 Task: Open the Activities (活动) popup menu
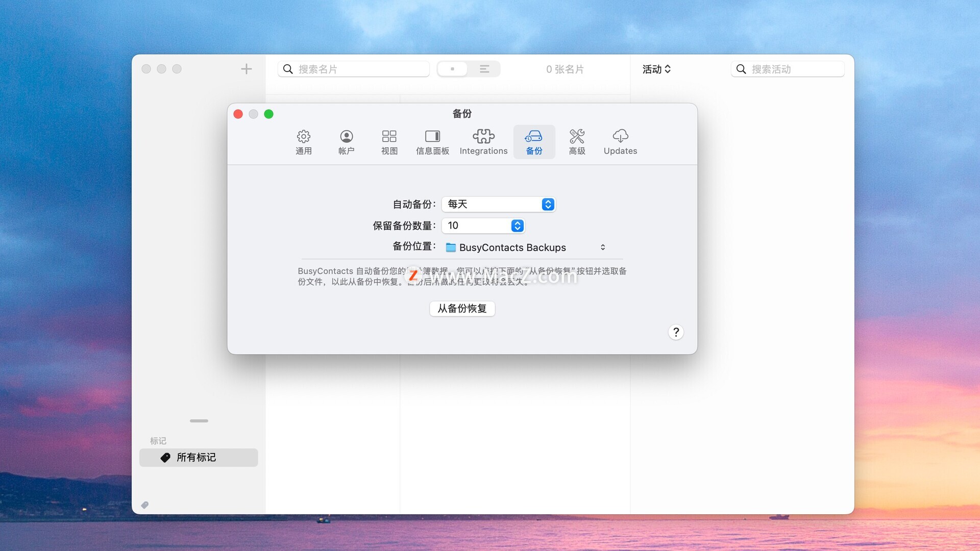(x=656, y=69)
